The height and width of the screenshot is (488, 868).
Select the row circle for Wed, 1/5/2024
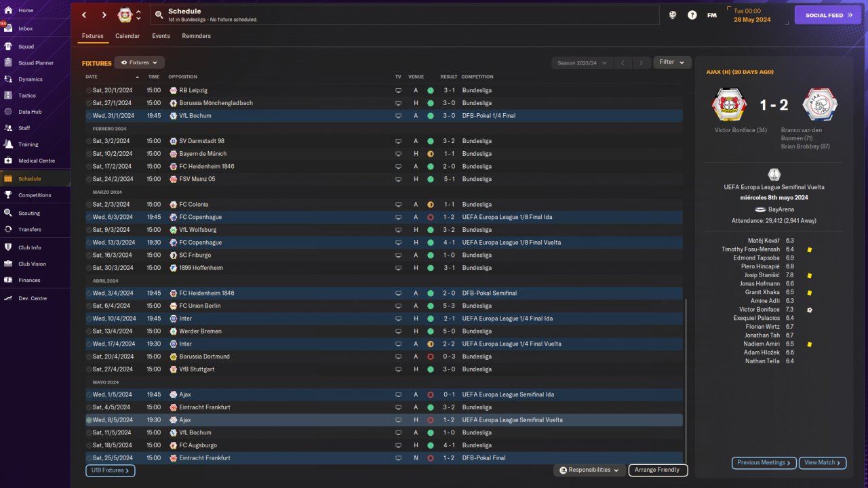pos(89,394)
